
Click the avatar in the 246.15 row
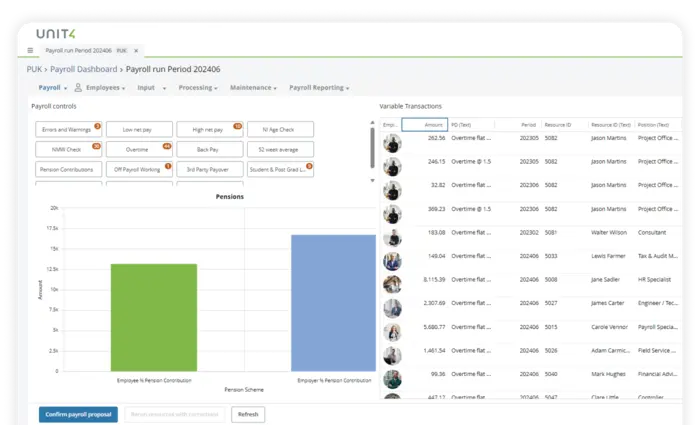pos(392,167)
